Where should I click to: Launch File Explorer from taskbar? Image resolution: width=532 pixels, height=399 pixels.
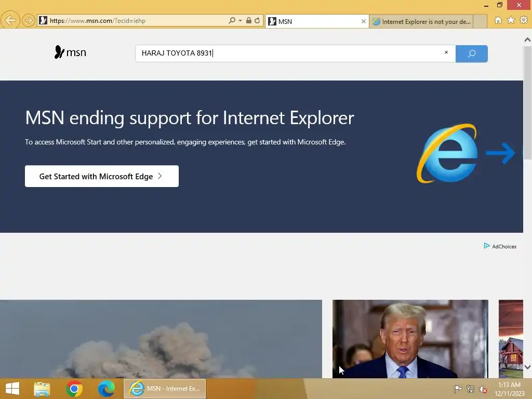[x=42, y=389]
